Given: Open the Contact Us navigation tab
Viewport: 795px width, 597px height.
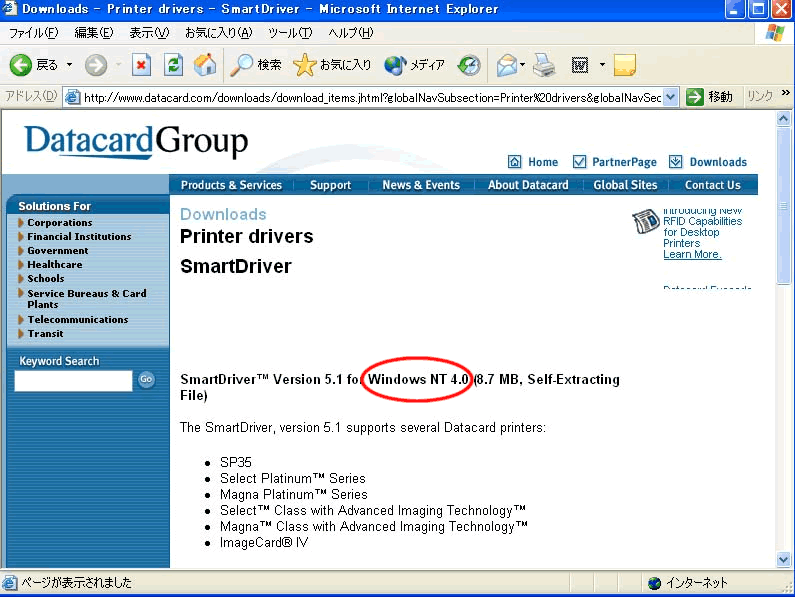Looking at the screenshot, I should click(712, 185).
